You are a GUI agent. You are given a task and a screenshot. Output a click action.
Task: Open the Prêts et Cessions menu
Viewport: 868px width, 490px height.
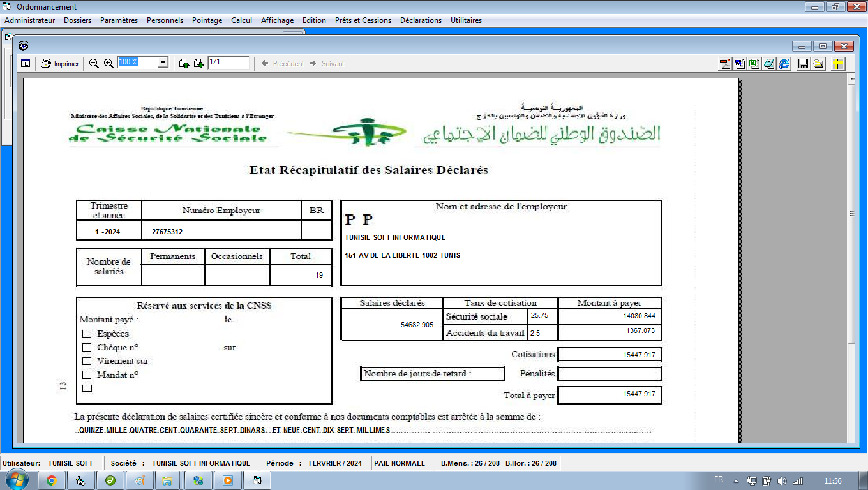363,20
